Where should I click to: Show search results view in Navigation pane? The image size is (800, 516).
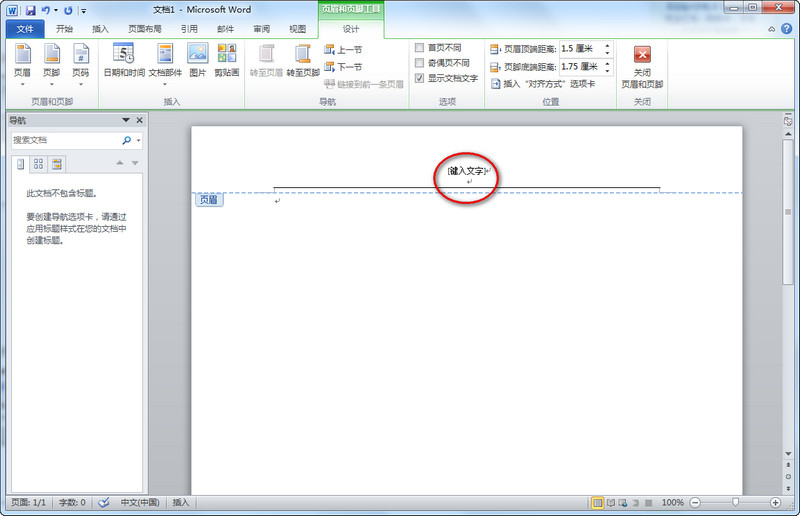57,164
